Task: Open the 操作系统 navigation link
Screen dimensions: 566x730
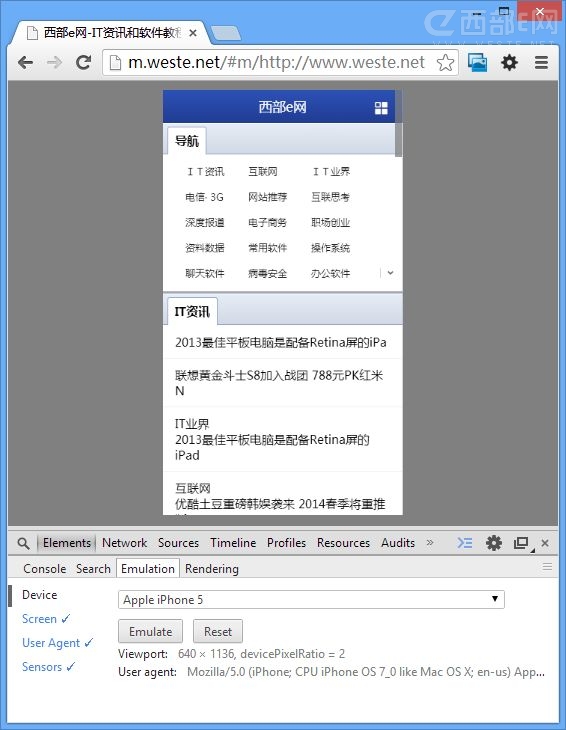Action: [x=330, y=248]
